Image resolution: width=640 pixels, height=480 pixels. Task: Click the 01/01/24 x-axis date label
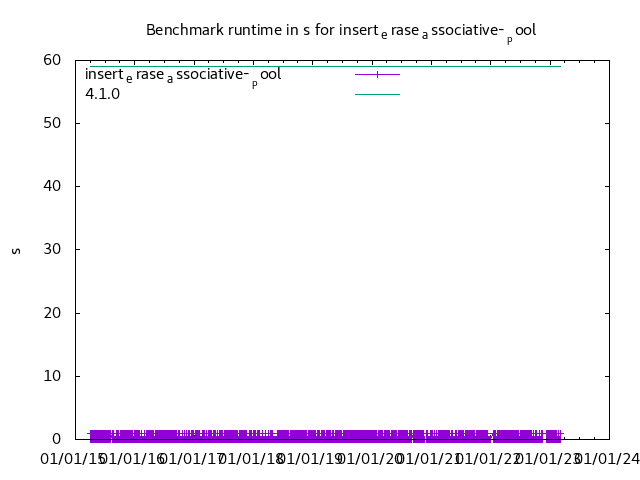tap(607, 459)
